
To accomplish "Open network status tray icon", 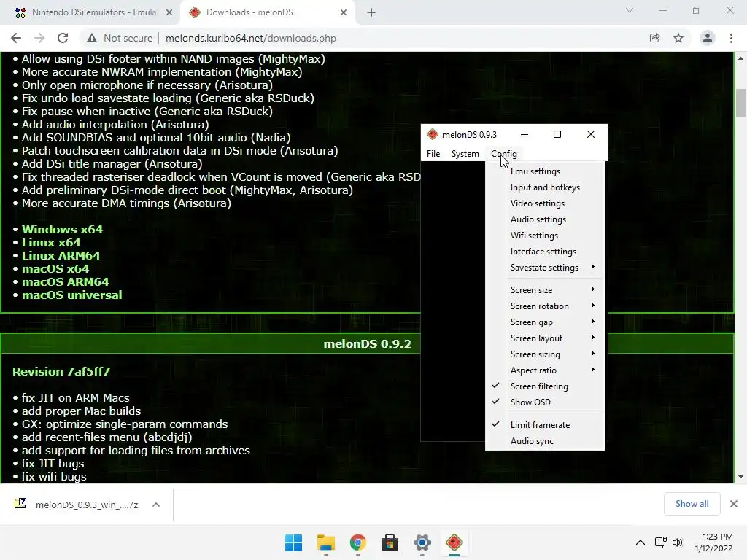I will 660,542.
